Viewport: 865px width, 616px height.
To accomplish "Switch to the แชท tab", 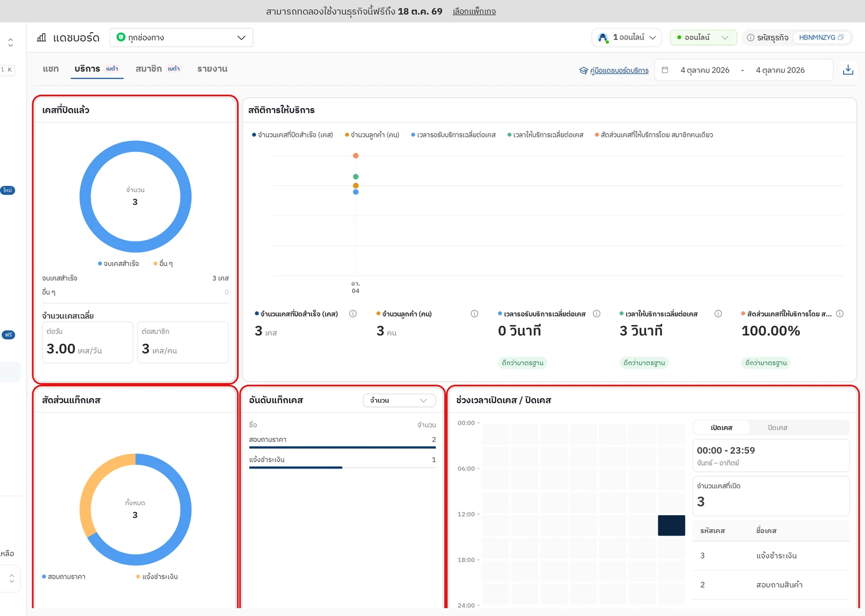I will click(51, 69).
